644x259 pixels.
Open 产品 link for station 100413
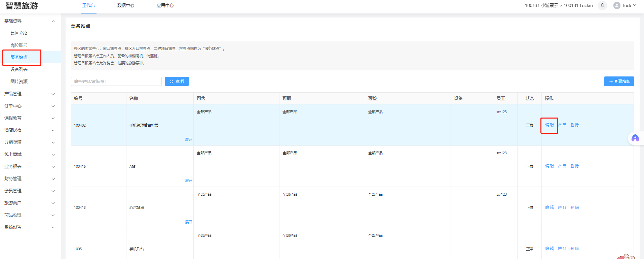(562, 207)
